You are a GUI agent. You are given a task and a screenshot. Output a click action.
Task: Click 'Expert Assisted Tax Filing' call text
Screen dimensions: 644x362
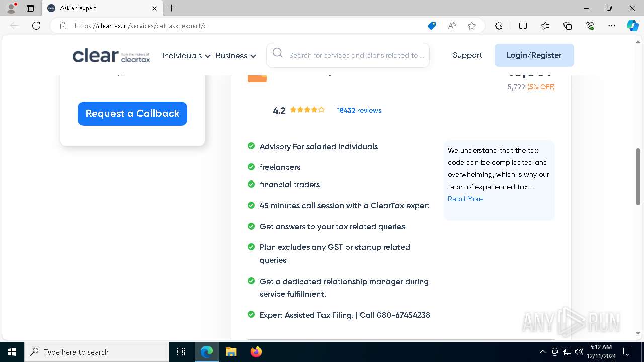pyautogui.click(x=345, y=315)
